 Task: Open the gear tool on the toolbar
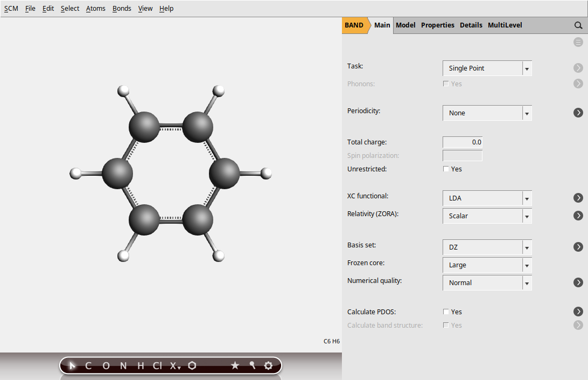click(268, 365)
